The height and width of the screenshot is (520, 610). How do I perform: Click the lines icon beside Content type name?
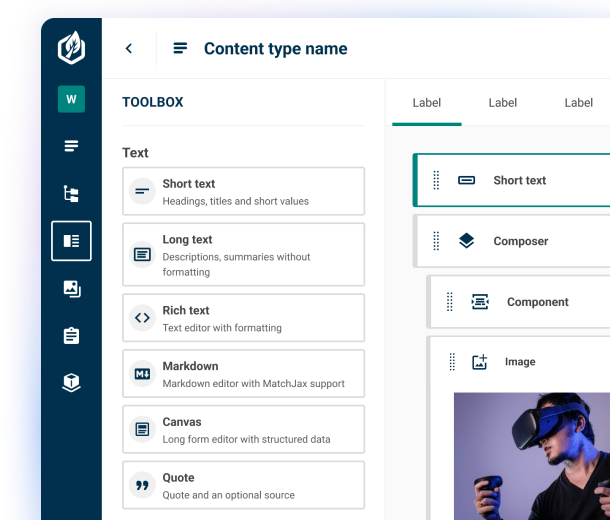tap(180, 48)
